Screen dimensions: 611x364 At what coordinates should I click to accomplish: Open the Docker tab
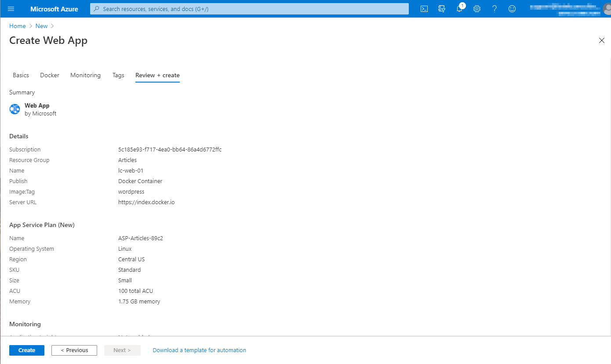pos(49,75)
